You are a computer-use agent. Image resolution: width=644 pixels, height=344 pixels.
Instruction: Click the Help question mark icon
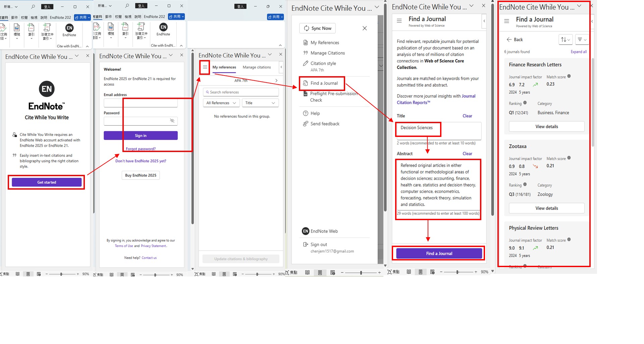pos(306,113)
